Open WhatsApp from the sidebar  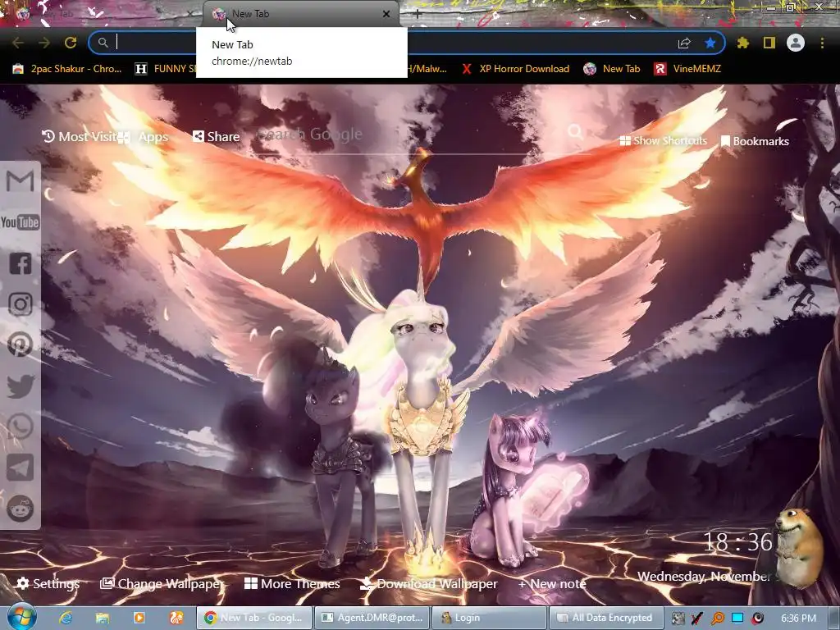[x=20, y=427]
